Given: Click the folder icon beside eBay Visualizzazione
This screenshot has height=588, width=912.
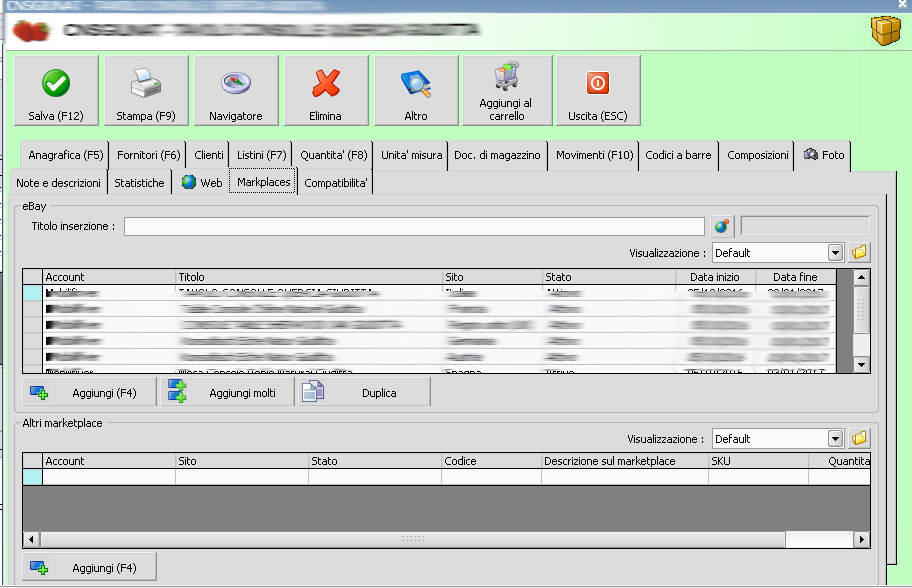Looking at the screenshot, I should 859,252.
